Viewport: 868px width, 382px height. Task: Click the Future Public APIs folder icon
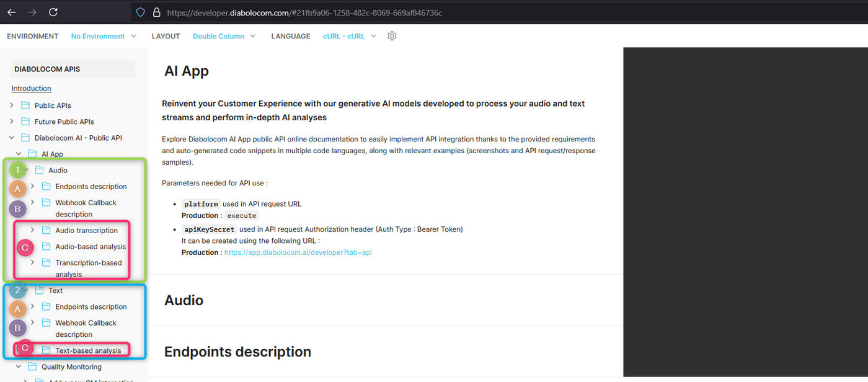click(x=25, y=122)
